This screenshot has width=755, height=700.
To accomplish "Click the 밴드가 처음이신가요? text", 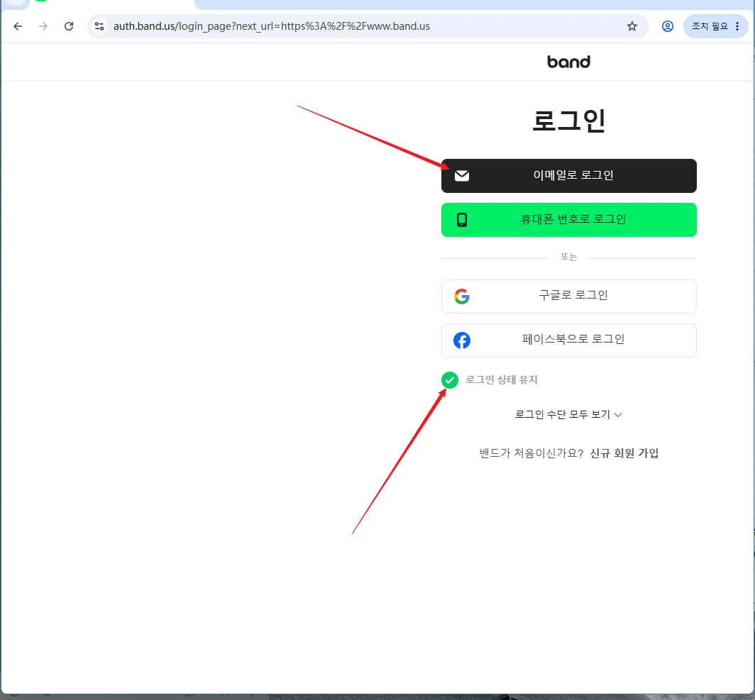I will pyautogui.click(x=531, y=453).
